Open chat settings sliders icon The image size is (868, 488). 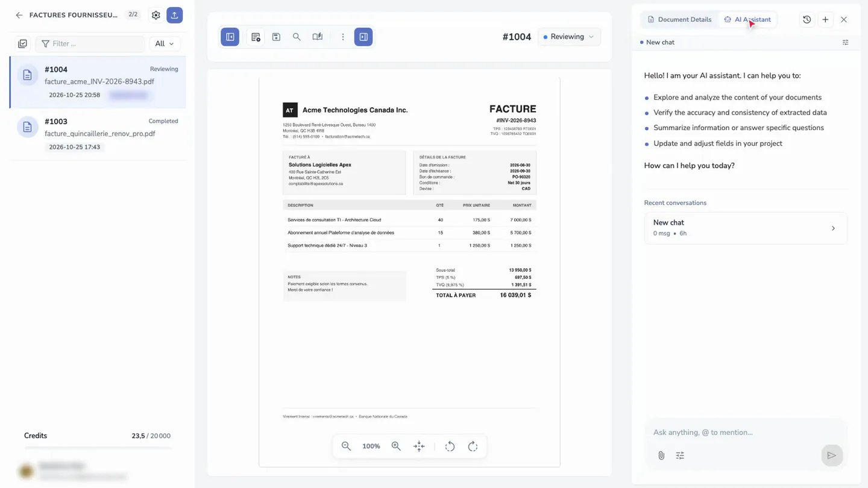[x=680, y=455]
